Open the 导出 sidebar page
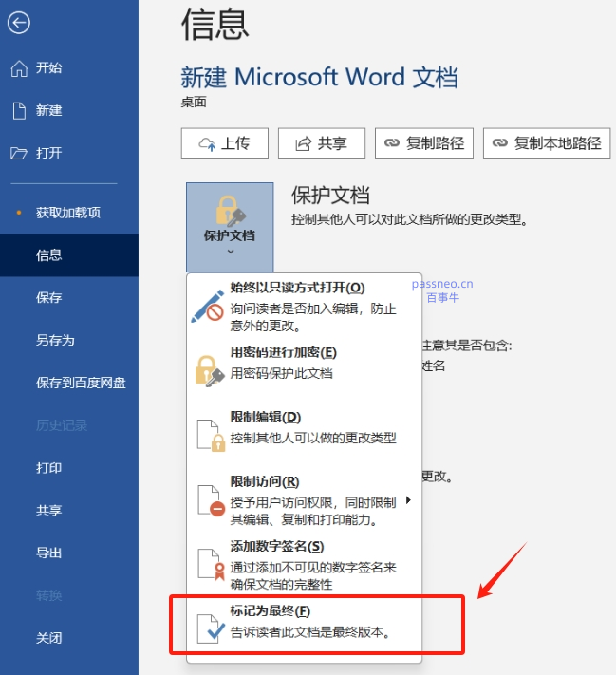 (x=69, y=553)
